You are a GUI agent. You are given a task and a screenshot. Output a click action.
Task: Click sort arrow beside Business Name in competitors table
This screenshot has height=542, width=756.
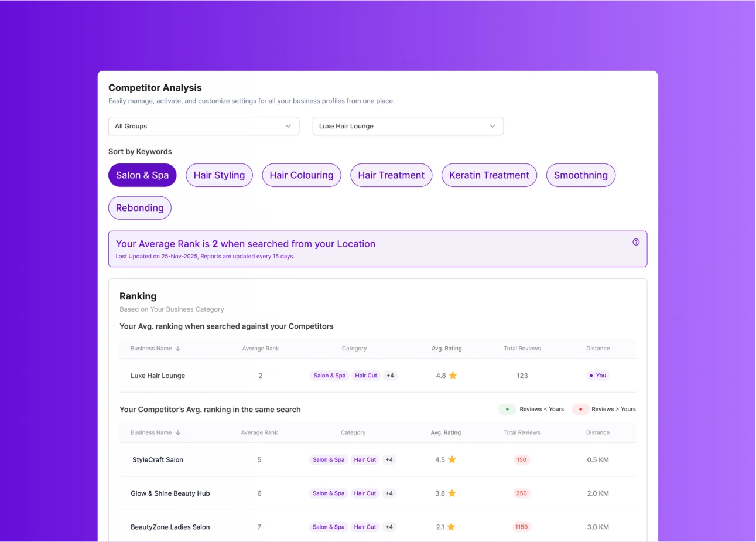(178, 432)
